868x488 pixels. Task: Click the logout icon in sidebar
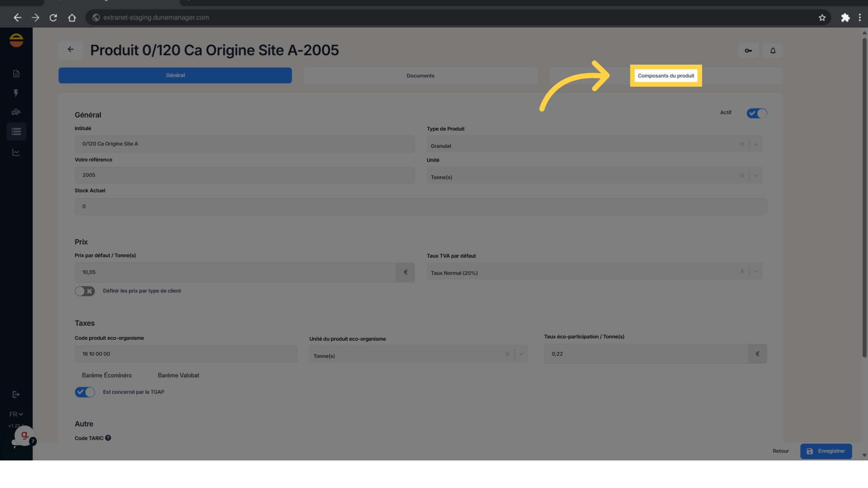tap(16, 394)
